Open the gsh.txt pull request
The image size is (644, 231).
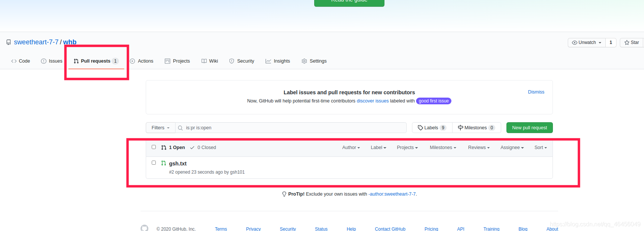pyautogui.click(x=178, y=164)
